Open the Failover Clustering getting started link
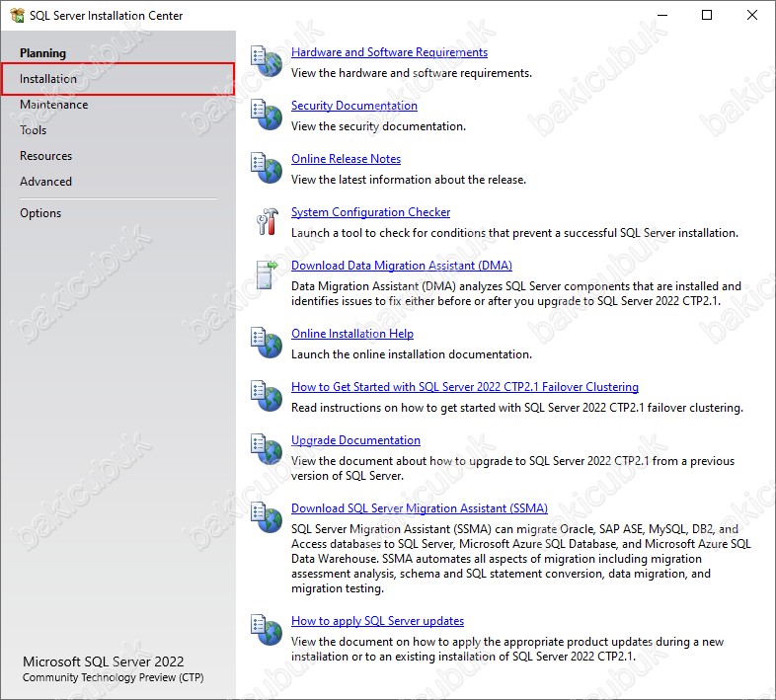Viewport: 776px width, 700px height. tap(465, 387)
